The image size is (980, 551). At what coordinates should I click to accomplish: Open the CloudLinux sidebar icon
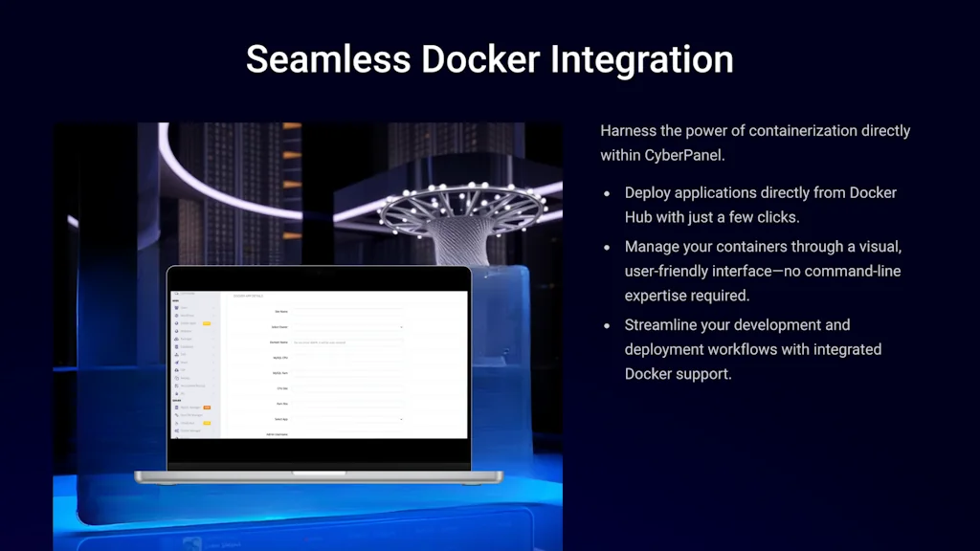point(176,423)
